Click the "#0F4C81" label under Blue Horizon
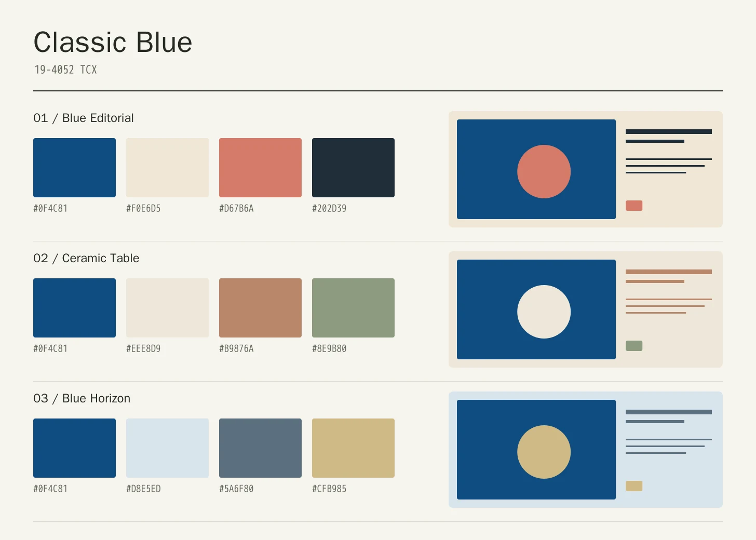This screenshot has width=756, height=540. [x=50, y=489]
